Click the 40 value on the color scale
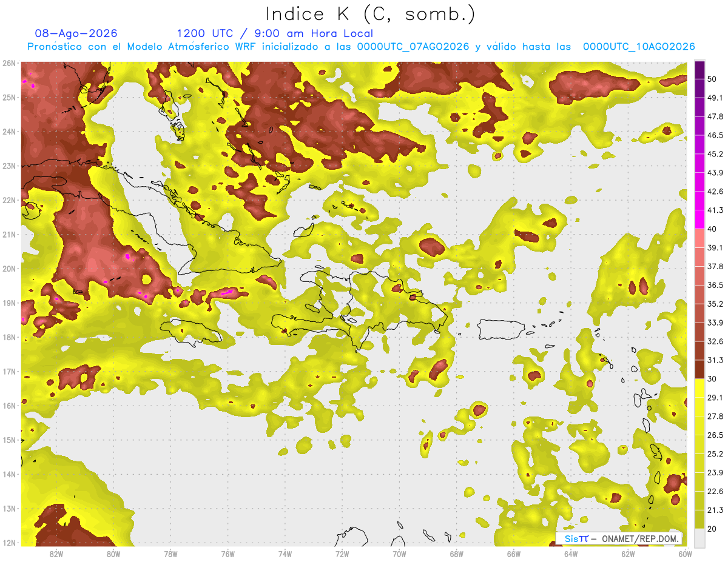Viewport: 728px width, 562px height. (713, 229)
